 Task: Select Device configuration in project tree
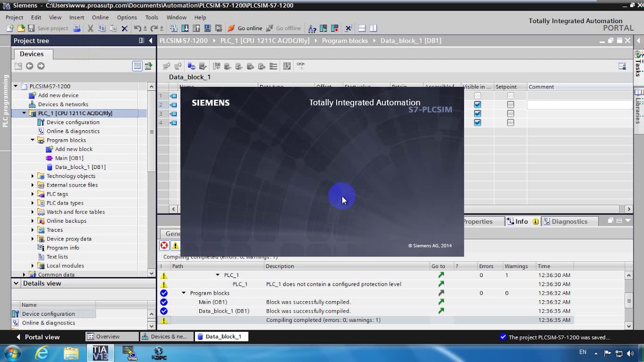[73, 122]
